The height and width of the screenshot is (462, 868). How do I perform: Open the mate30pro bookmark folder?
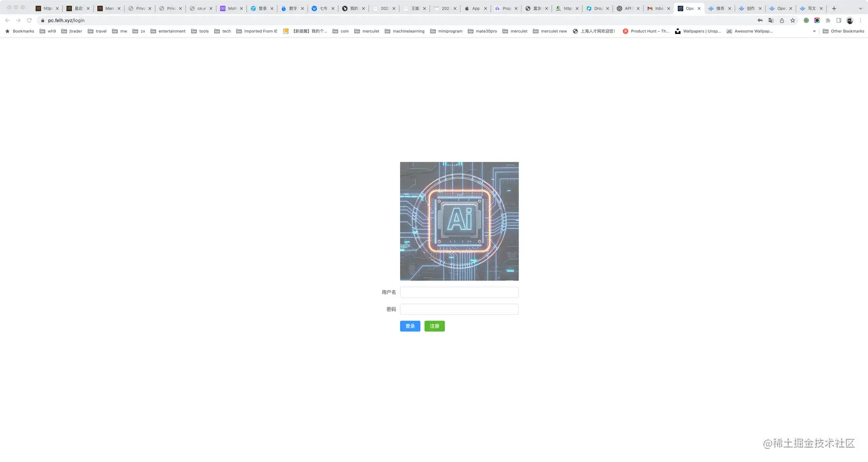click(x=482, y=31)
